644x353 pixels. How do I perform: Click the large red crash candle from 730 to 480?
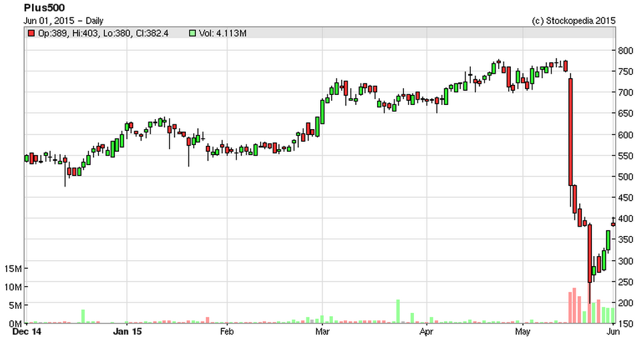point(570,132)
